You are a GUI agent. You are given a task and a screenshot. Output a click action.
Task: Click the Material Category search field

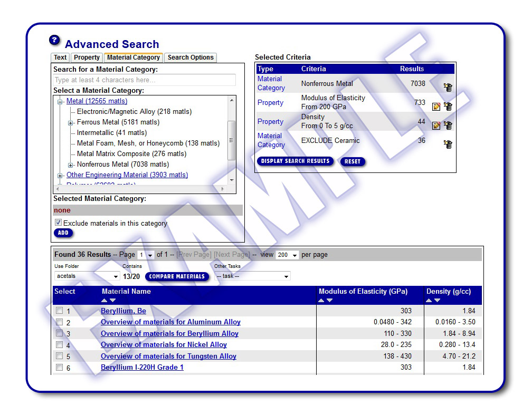pos(144,80)
